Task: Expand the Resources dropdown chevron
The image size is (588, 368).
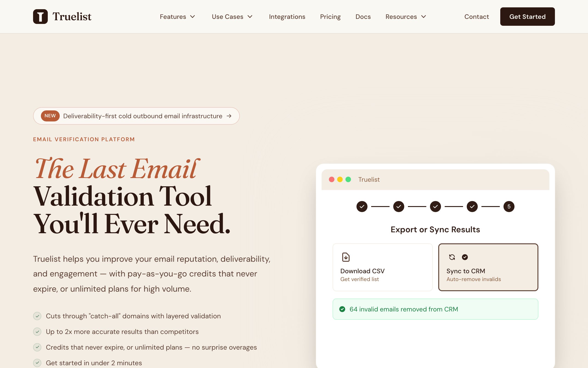Action: pos(424,17)
